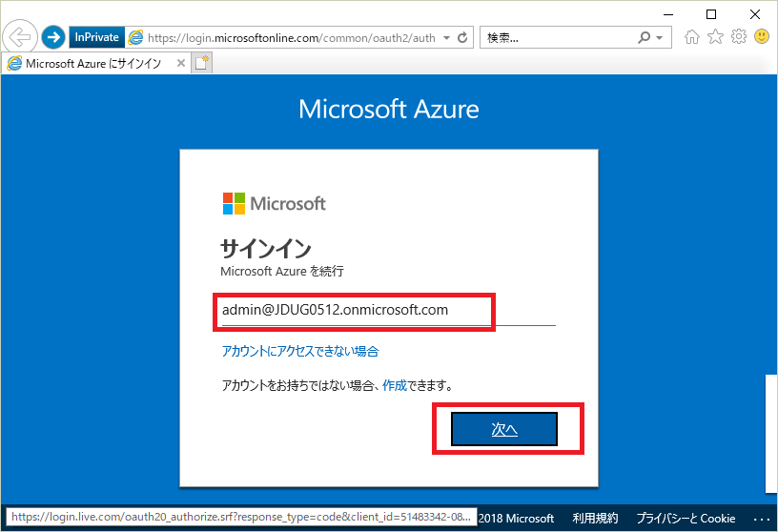Click the 作成 create account link
The image size is (778, 532).
coord(395,385)
